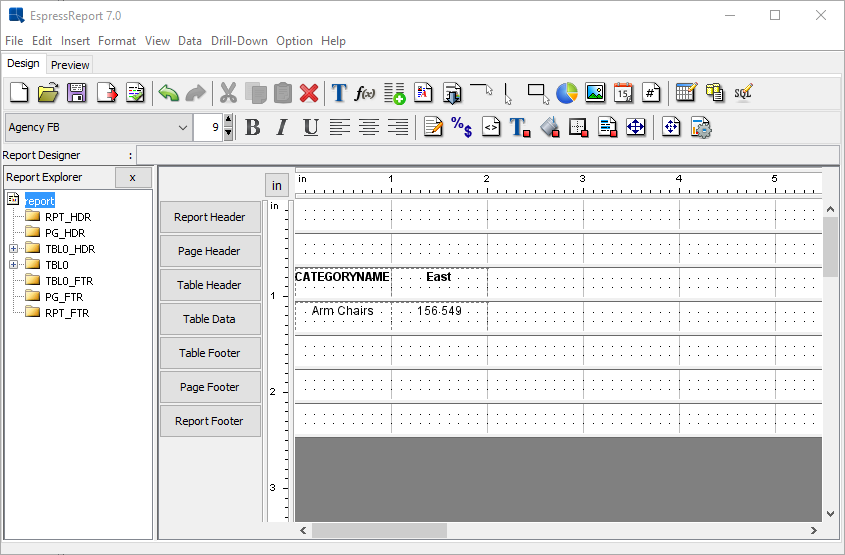The height and width of the screenshot is (555, 845).
Task: Open the Insert menu
Action: point(75,41)
